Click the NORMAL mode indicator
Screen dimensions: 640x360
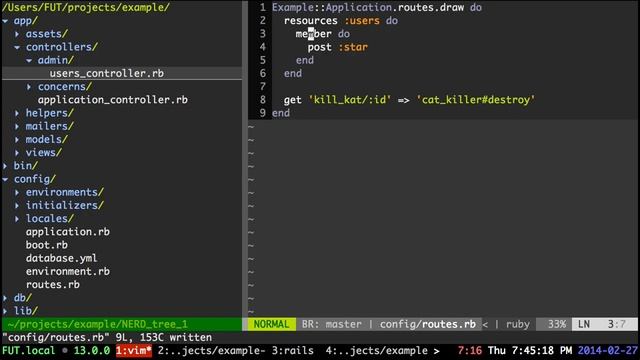[x=271, y=324]
